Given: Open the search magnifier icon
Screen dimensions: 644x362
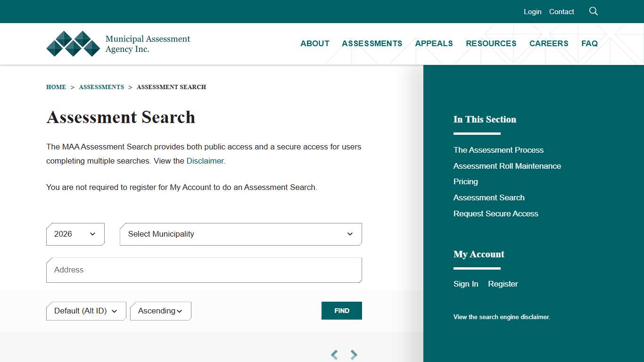Looking at the screenshot, I should (593, 11).
